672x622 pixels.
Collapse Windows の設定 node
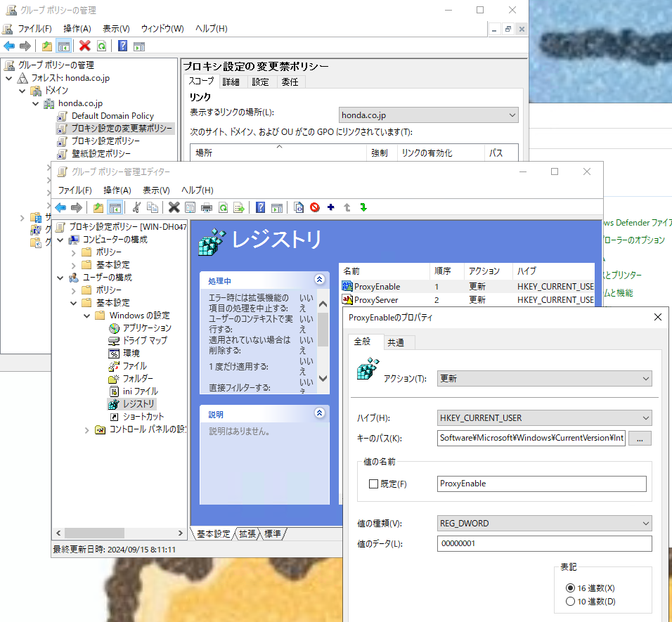pos(86,316)
